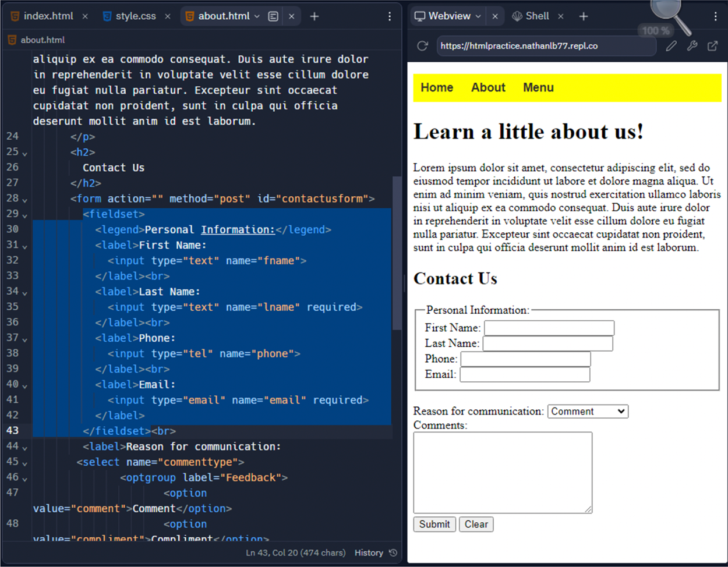This screenshot has height=567, width=728.
Task: Open the Webview tab dropdown chevron
Action: pyautogui.click(x=478, y=16)
